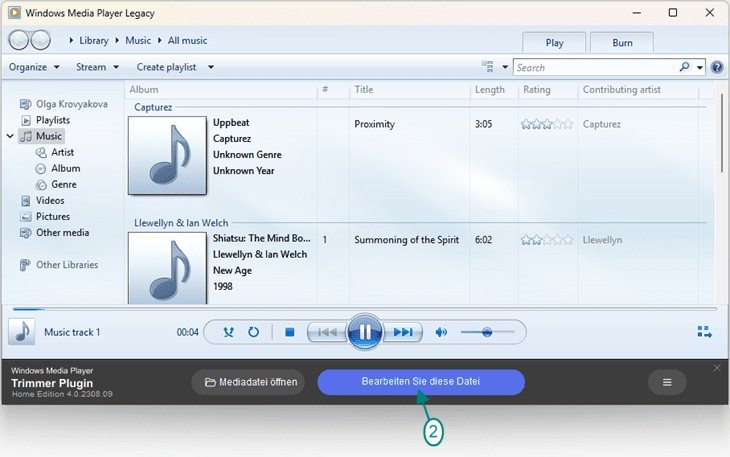Screen dimensions: 730x457
Task: Open the Create playlist dropdown arrow
Action: tap(211, 67)
